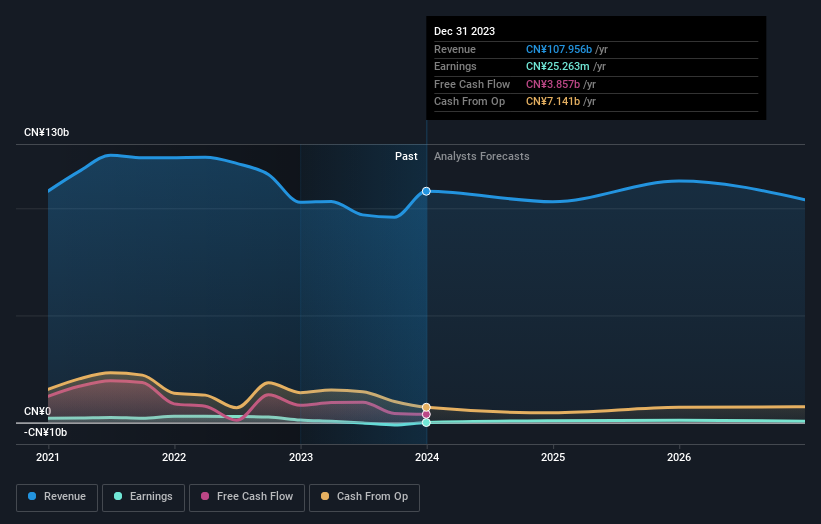Click the orange Cash From Op data point
Image resolution: width=821 pixels, height=524 pixels.
[x=426, y=407]
